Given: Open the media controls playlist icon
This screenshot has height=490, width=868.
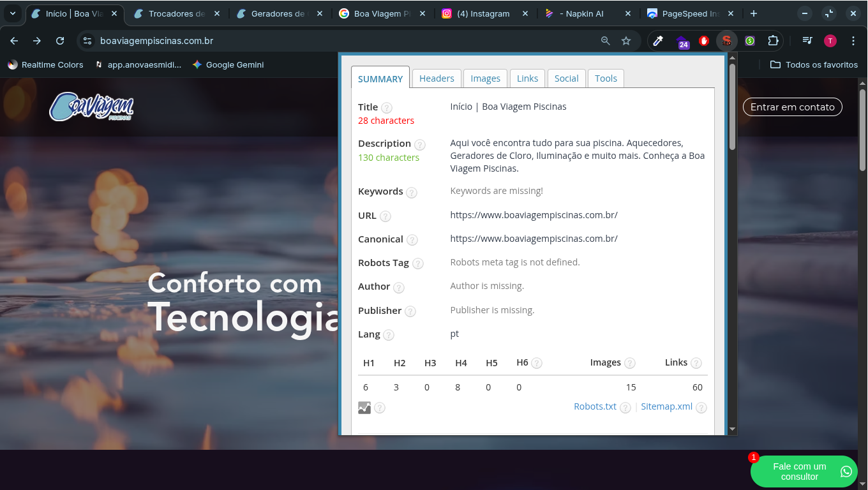Looking at the screenshot, I should (x=807, y=41).
